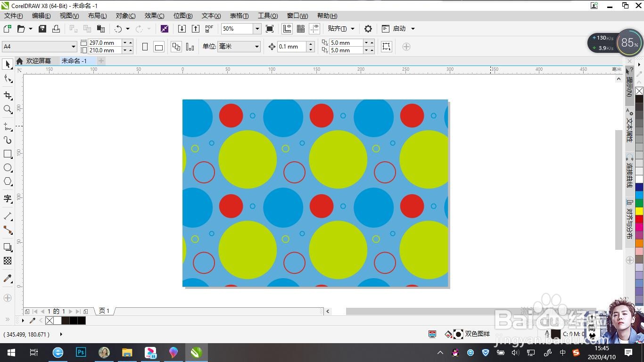The image size is (644, 362).
Task: Click the Undo arrow
Action: click(118, 29)
